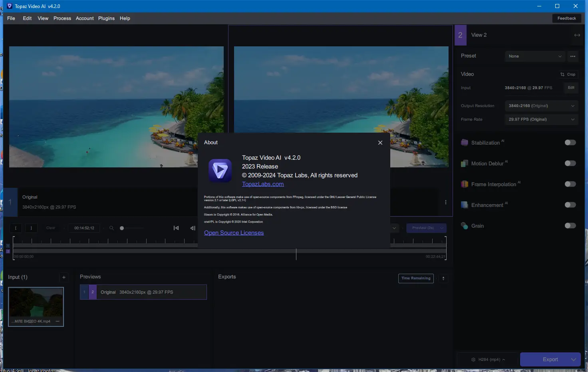
Task: Add a new input with plus button
Action: coord(64,277)
